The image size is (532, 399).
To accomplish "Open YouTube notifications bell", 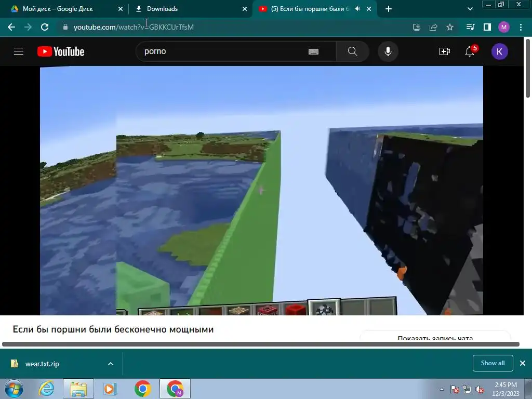I will click(x=470, y=51).
